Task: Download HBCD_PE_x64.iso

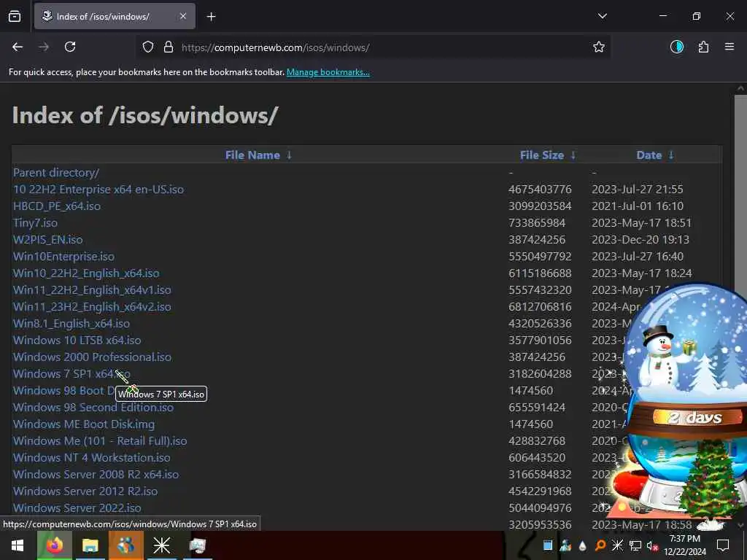Action: [57, 206]
